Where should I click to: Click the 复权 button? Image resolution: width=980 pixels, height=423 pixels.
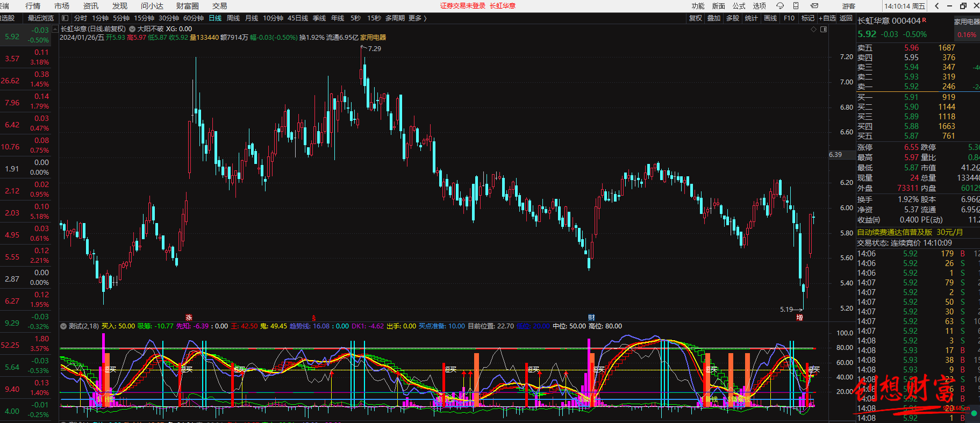click(x=696, y=18)
